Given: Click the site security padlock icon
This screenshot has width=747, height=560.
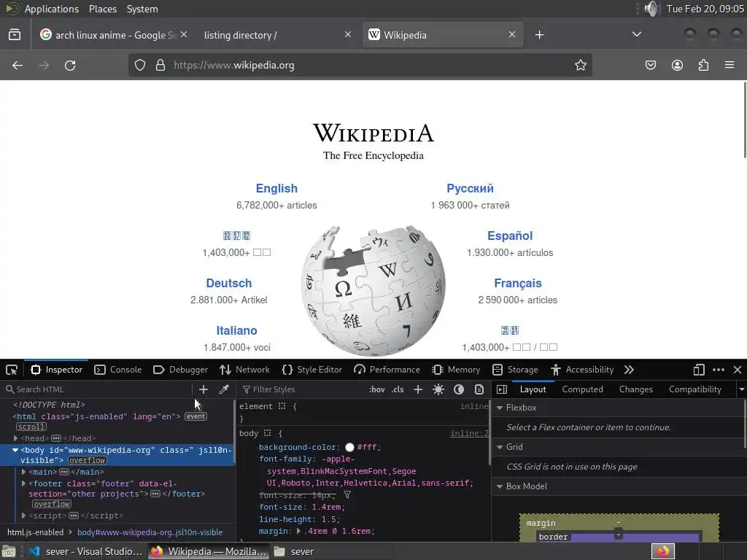Looking at the screenshot, I should point(160,65).
